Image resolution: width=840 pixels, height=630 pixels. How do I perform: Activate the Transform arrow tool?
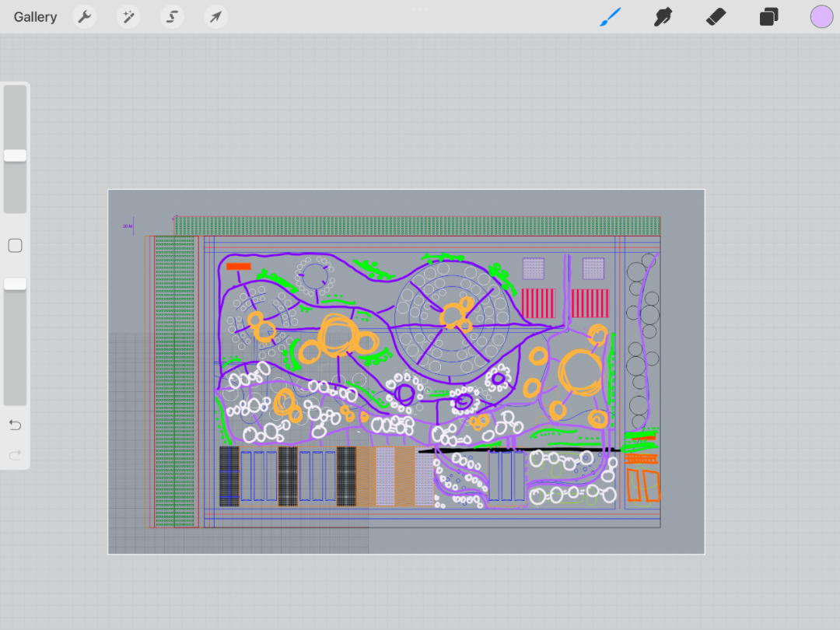(216, 17)
